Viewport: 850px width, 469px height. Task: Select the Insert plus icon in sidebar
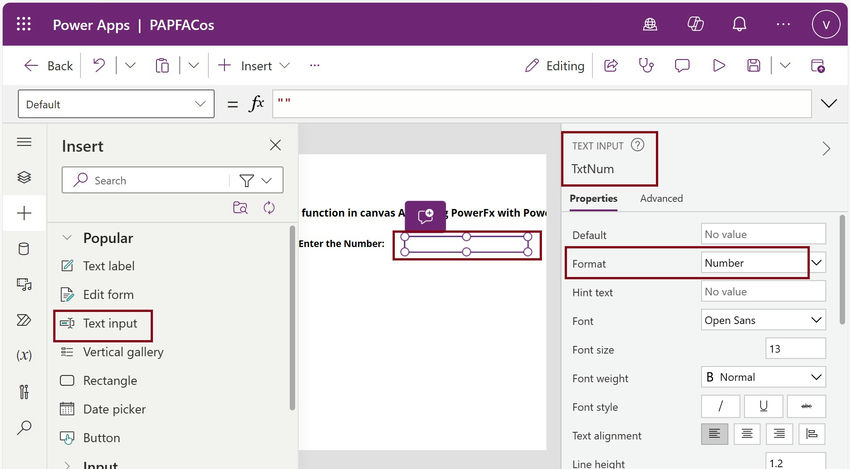[24, 213]
